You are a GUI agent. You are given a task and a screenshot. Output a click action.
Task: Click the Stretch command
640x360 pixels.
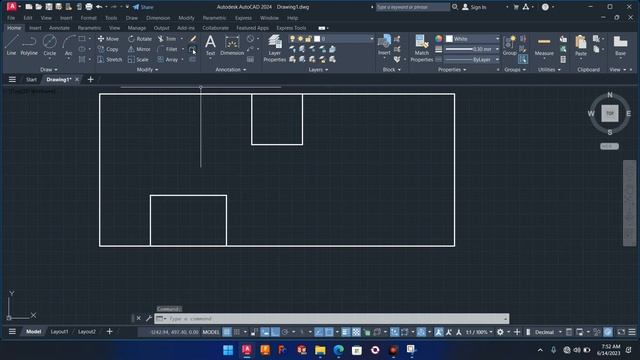point(109,60)
